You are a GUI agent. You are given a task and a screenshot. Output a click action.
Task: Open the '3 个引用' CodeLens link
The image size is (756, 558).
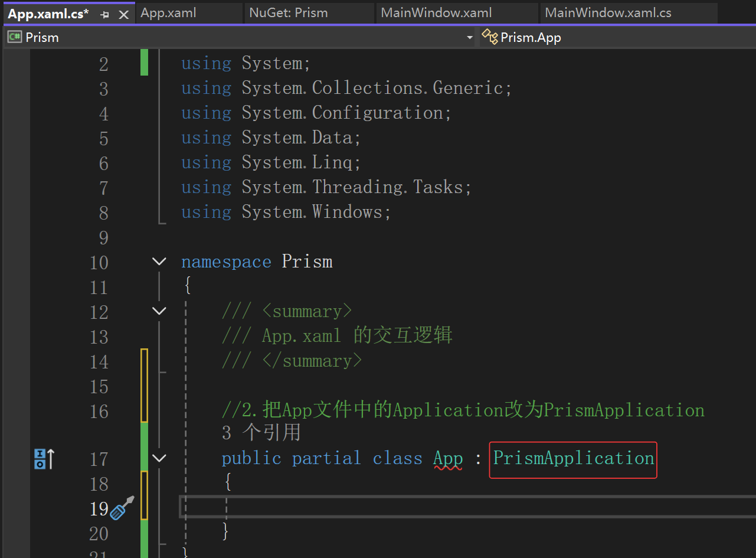261,433
